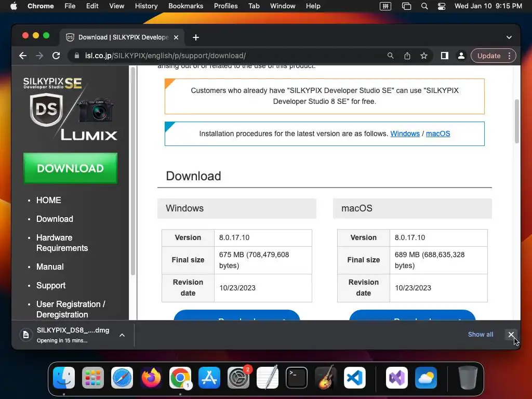Open the Chrome profile icon
The width and height of the screenshot is (532, 399).
(x=461, y=56)
